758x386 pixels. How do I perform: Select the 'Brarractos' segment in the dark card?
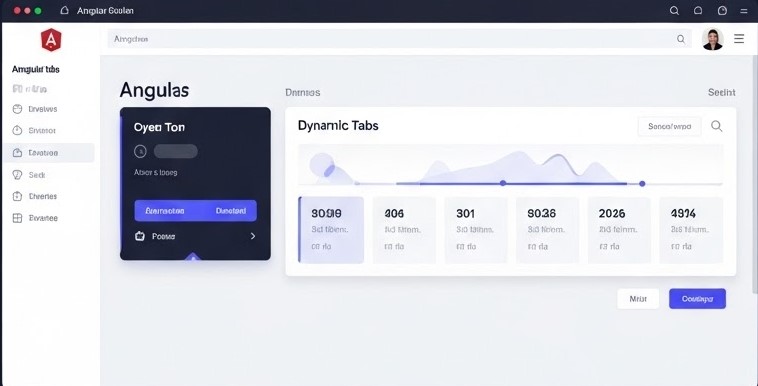click(165, 211)
